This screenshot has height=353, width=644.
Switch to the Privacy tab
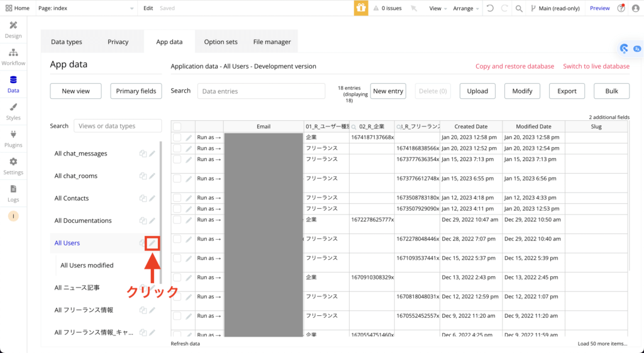tap(118, 42)
